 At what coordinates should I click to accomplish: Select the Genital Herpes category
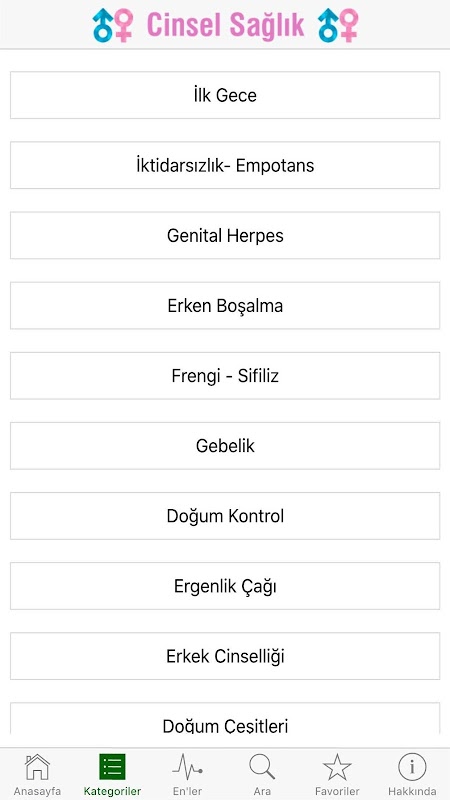click(x=225, y=235)
